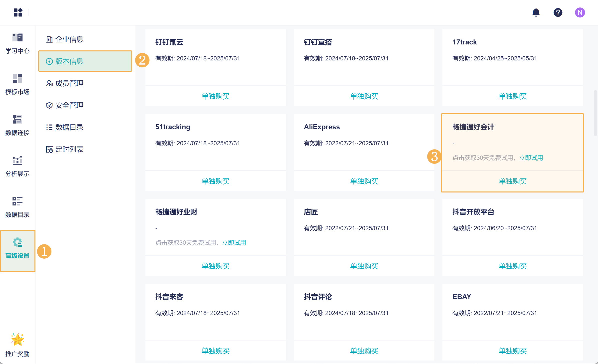This screenshot has height=364, width=598.
Task: Go to 模板市场 in the sidebar
Action: click(x=17, y=84)
